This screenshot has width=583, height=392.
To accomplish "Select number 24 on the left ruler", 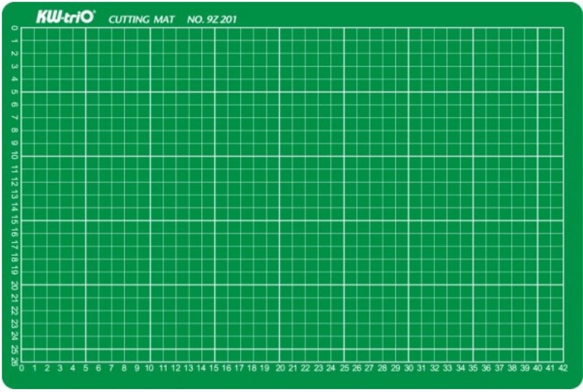I will 14,336.
